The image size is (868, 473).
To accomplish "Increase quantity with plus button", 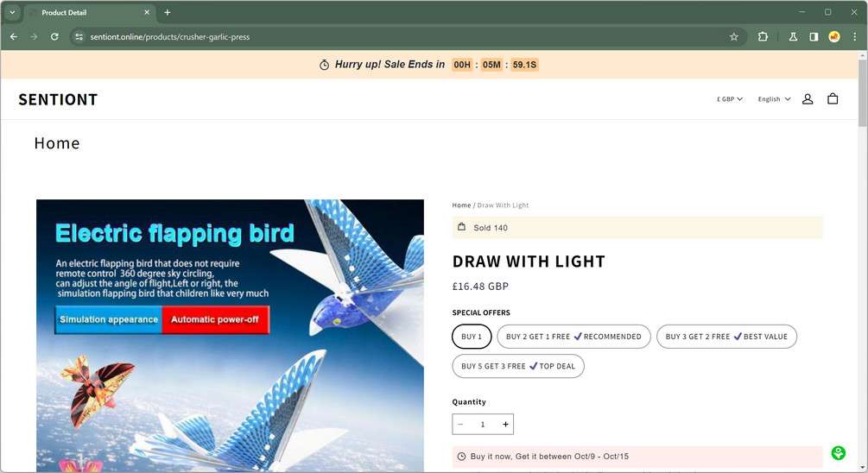I will click(505, 425).
